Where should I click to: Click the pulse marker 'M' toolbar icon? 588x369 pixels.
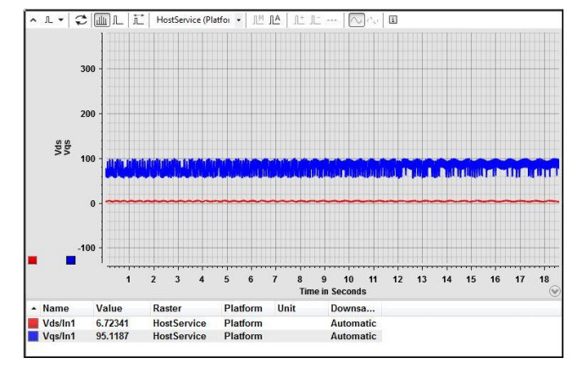(258, 20)
